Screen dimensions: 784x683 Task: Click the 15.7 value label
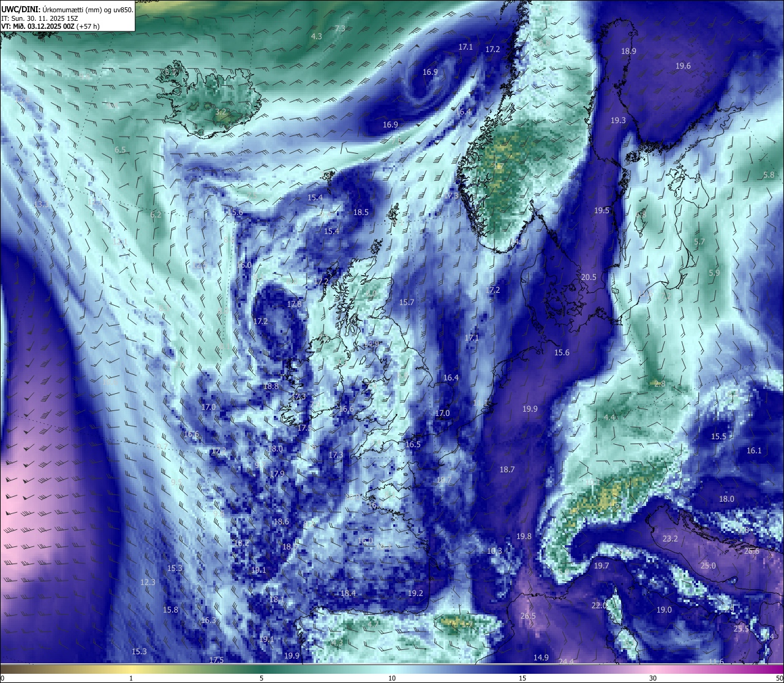pos(407,303)
